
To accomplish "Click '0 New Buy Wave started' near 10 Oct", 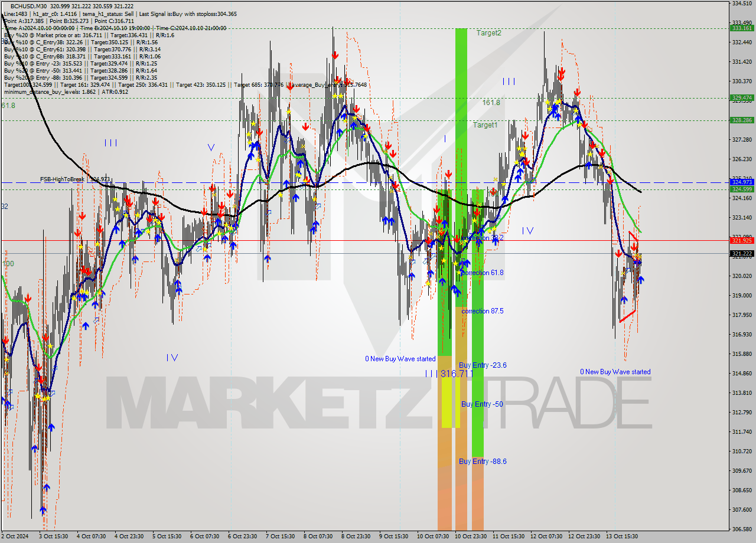I will point(400,359).
